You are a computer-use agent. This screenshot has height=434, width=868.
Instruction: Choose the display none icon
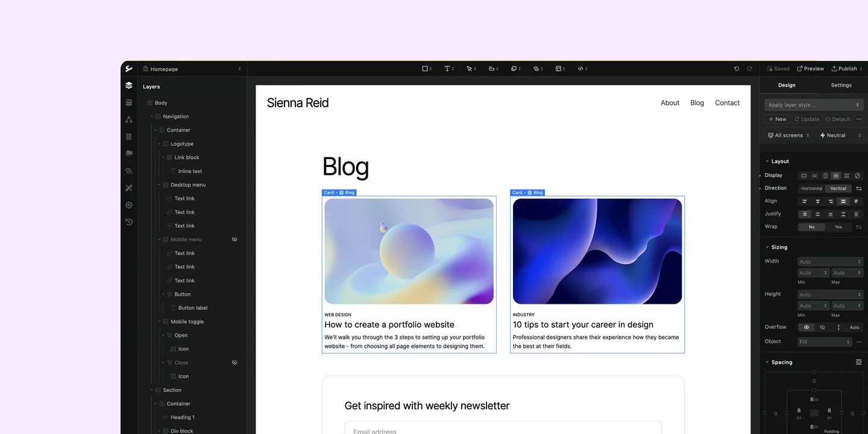tap(857, 175)
